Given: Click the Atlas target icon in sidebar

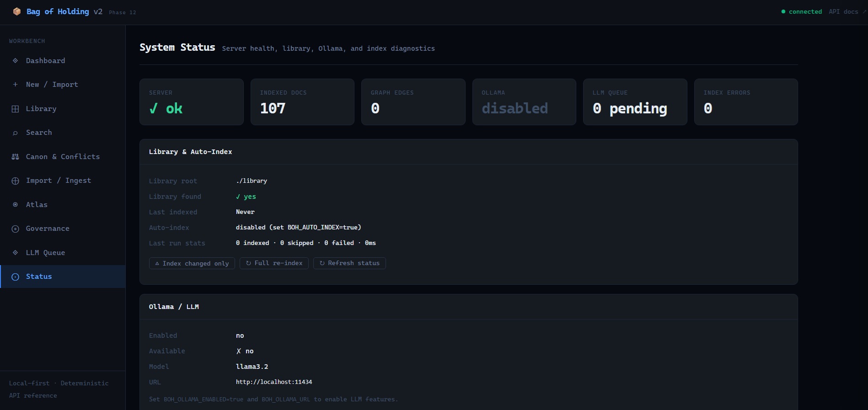Looking at the screenshot, I should click(x=15, y=205).
